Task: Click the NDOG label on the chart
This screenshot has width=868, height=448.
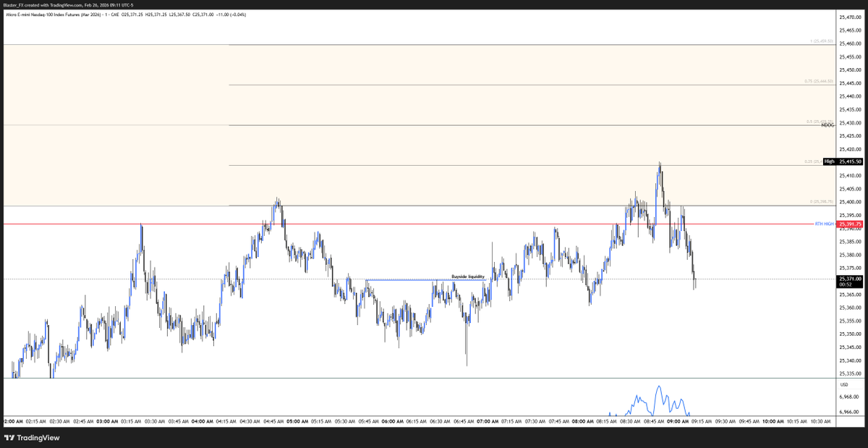Action: pos(828,125)
